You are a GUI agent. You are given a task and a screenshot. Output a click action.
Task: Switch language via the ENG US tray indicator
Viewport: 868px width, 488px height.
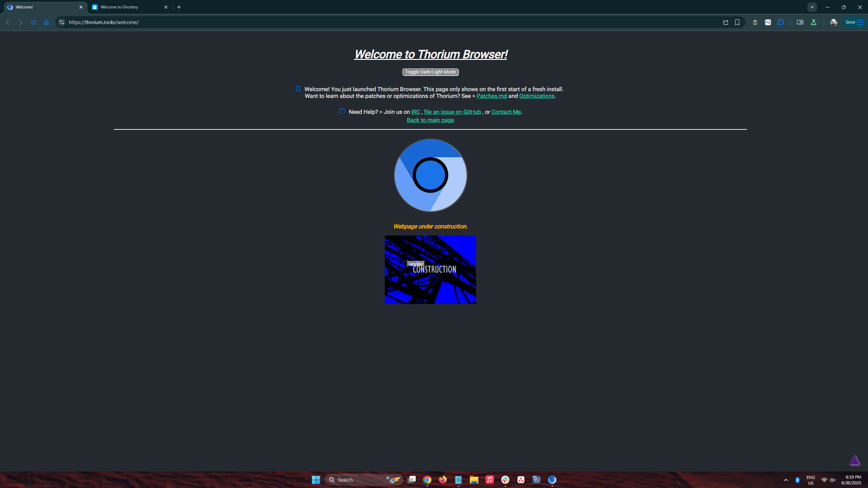(x=811, y=480)
